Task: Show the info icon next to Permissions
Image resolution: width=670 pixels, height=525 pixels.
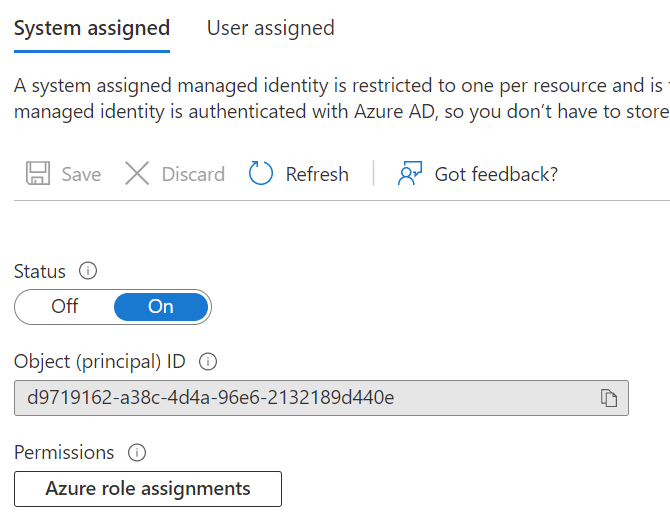Action: 137,453
